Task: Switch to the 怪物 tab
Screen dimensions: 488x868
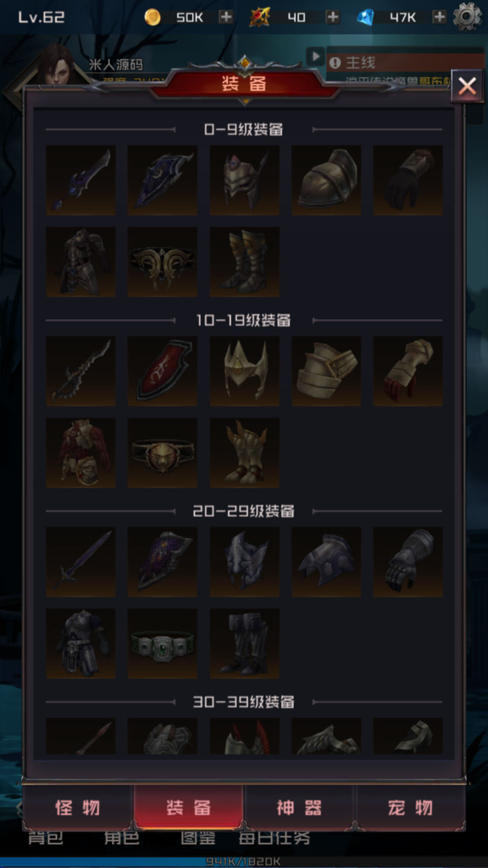Action: coord(78,808)
